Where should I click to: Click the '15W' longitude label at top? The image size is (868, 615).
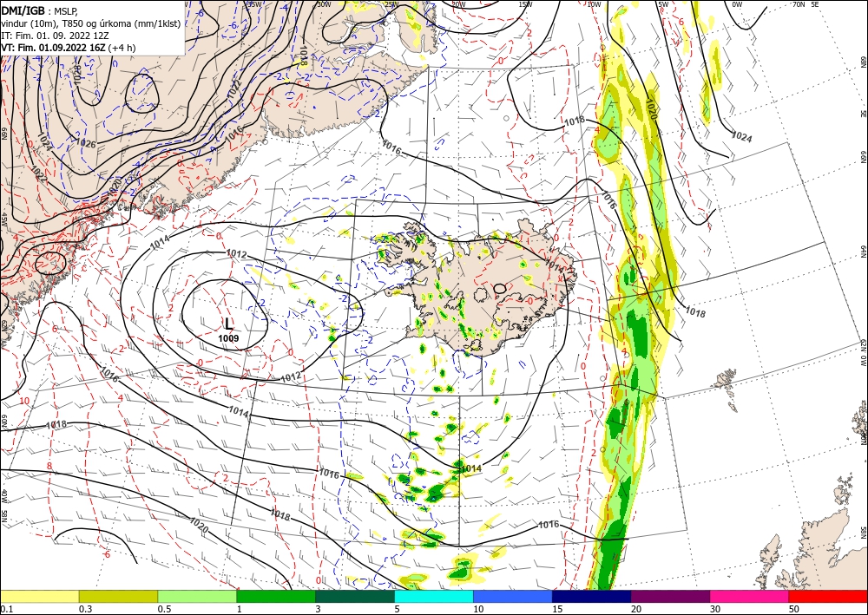[525, 4]
